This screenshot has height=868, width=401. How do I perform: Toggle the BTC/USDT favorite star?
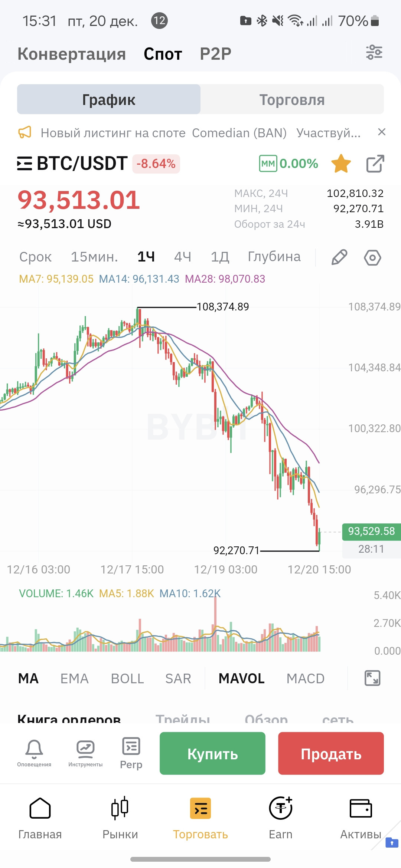point(341,164)
